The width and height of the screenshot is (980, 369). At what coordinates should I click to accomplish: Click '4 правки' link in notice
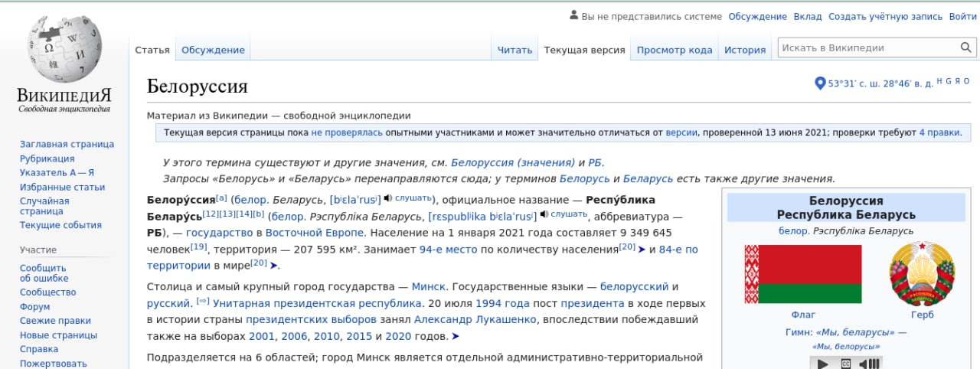click(x=939, y=132)
